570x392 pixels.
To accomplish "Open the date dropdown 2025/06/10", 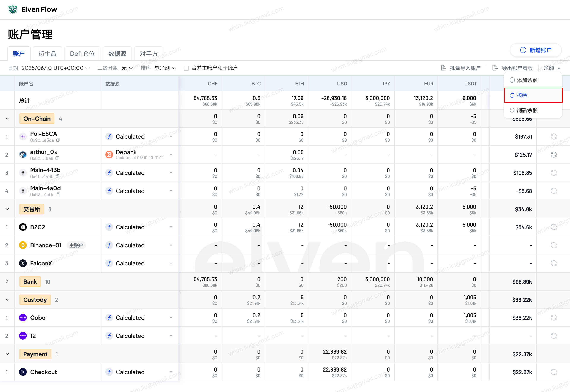I will pos(55,68).
